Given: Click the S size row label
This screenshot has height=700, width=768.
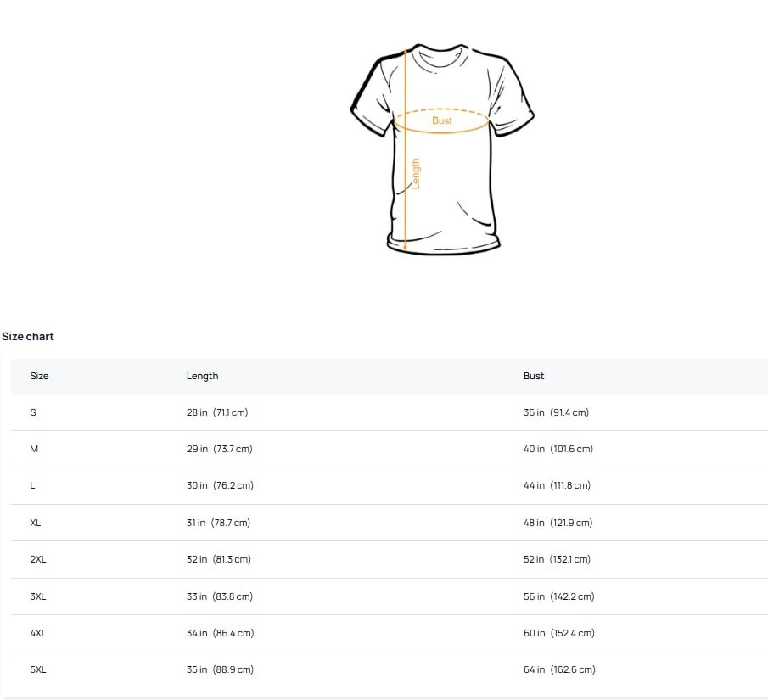Looking at the screenshot, I should (x=33, y=412).
